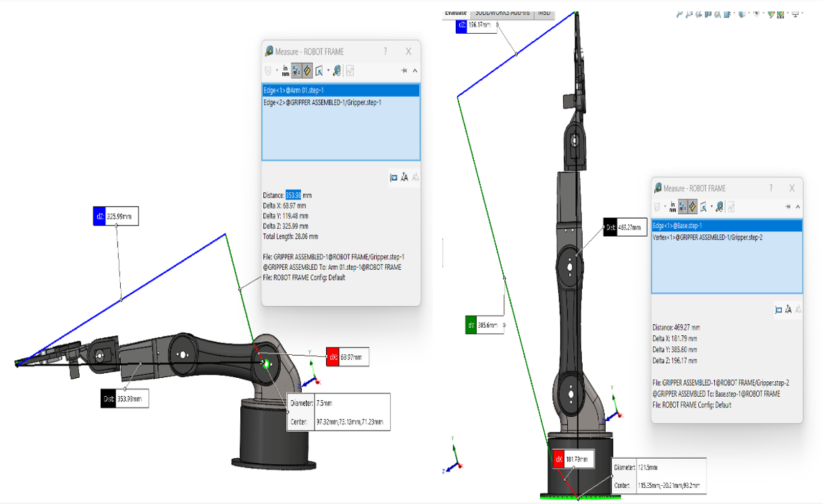
Task: Decrease font size in Base.step-1 Measure dialog
Action: 798,309
